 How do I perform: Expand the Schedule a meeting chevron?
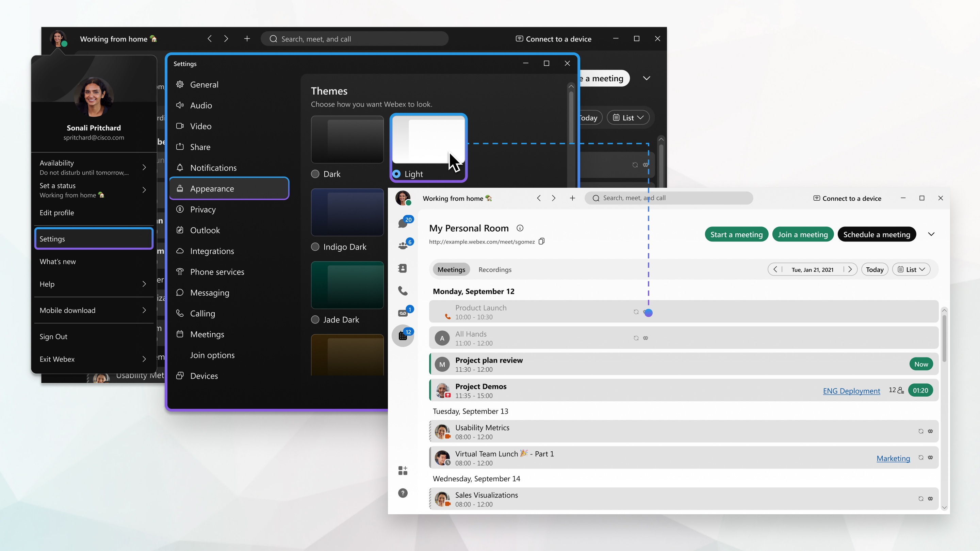931,234
